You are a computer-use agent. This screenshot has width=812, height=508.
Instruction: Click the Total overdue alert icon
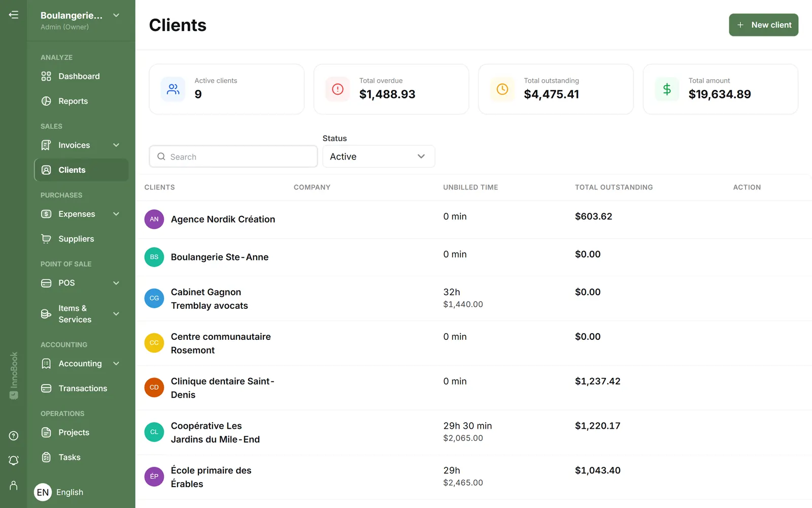(337, 89)
